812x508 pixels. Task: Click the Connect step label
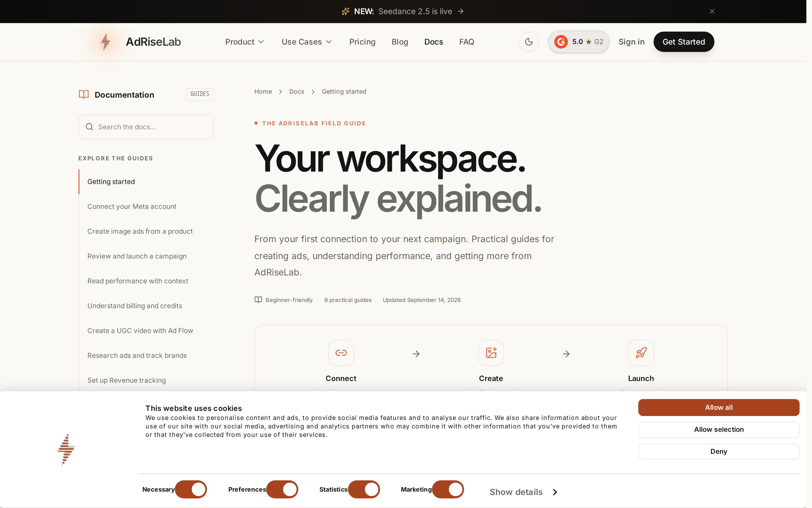pyautogui.click(x=341, y=378)
